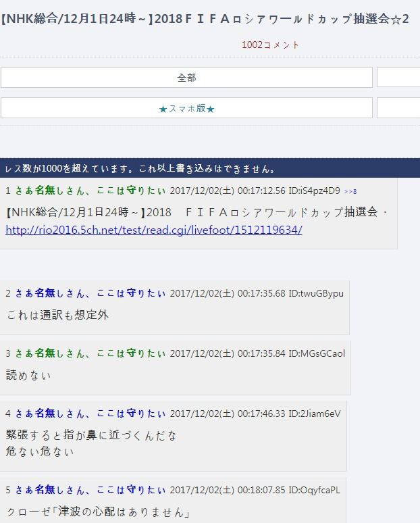Click the thread title heading 2018 FIFAロシアワールドカップ抽選会☆2
This screenshot has width=420, height=523.
[205, 19]
